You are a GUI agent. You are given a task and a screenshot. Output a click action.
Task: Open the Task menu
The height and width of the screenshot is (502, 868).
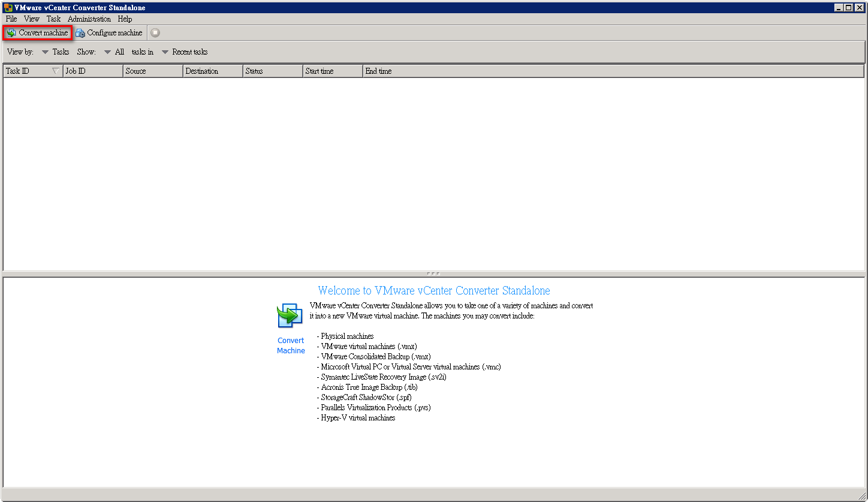click(x=53, y=19)
